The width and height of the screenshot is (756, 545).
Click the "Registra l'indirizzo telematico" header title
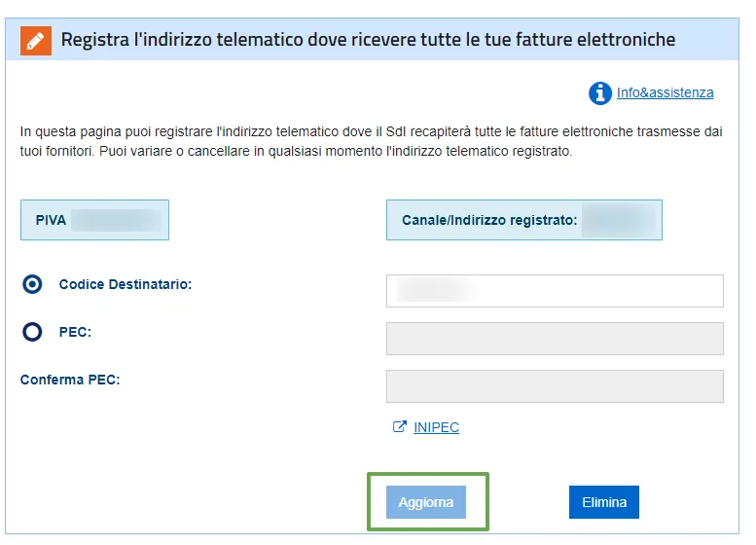(368, 40)
